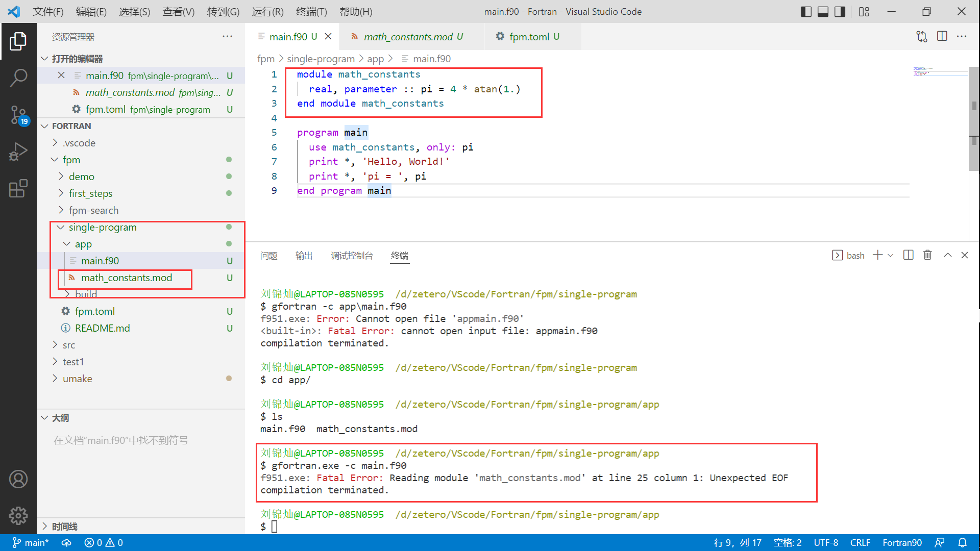Click the Manage gear icon
Viewport: 980px width, 551px height.
18,515
